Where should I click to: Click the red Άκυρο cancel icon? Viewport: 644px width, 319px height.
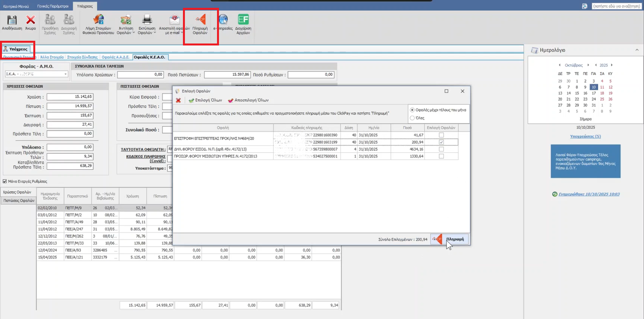pos(31,21)
